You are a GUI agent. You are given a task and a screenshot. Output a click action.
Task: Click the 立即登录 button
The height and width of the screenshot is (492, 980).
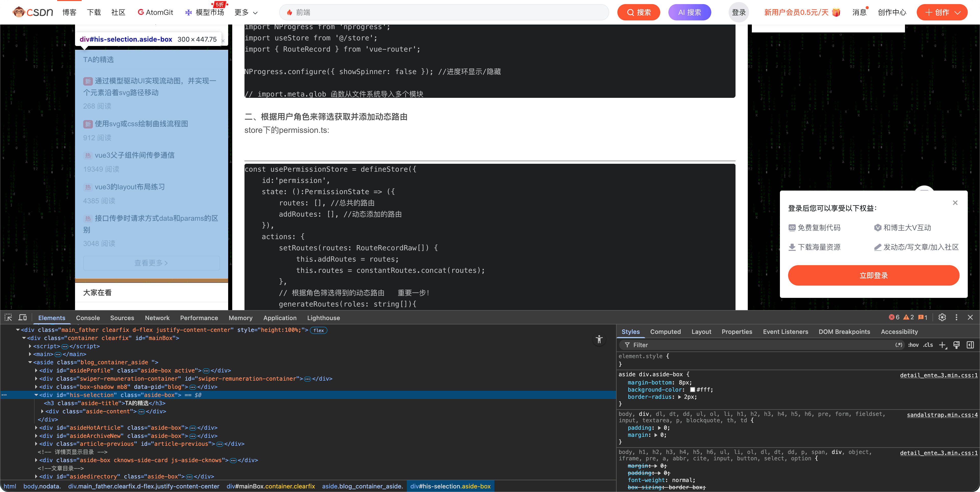pos(874,275)
